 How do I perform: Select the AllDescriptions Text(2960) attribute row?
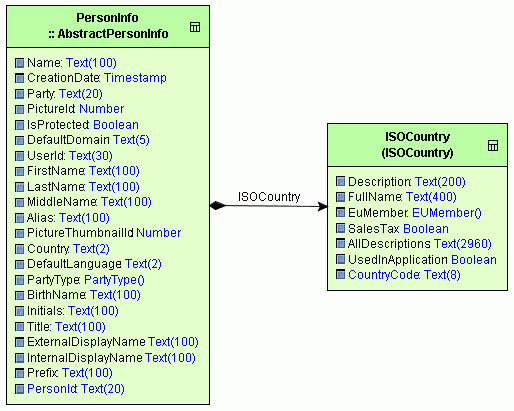[x=419, y=244]
